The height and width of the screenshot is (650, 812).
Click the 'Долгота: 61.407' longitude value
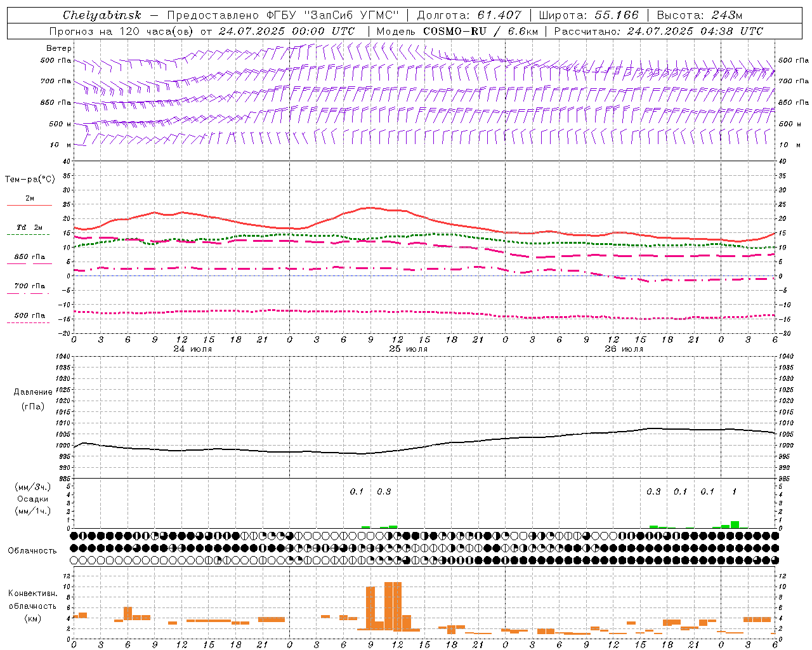(469, 15)
